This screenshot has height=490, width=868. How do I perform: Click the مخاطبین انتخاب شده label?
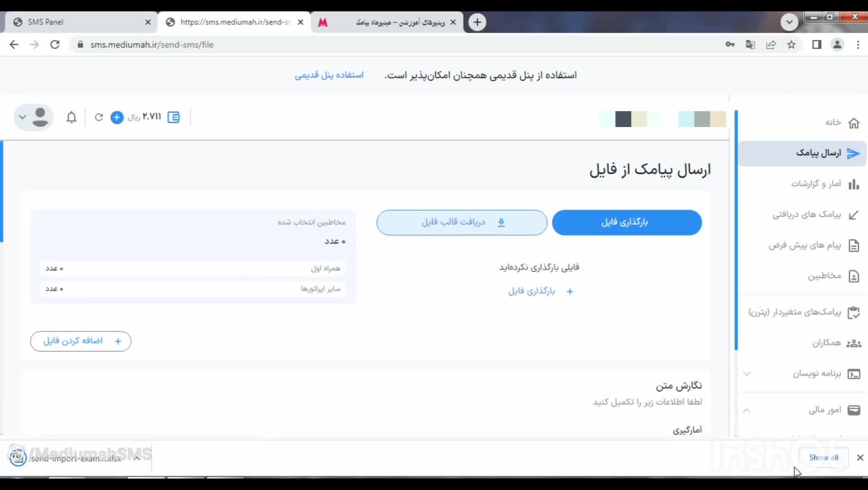click(x=311, y=222)
